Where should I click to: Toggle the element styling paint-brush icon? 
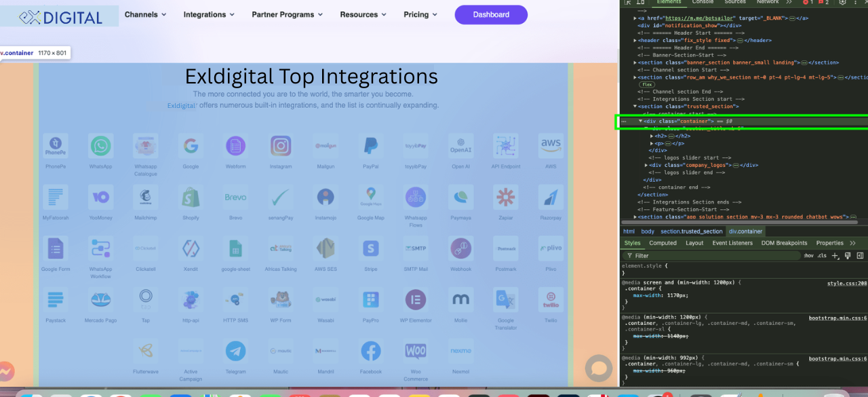848,256
